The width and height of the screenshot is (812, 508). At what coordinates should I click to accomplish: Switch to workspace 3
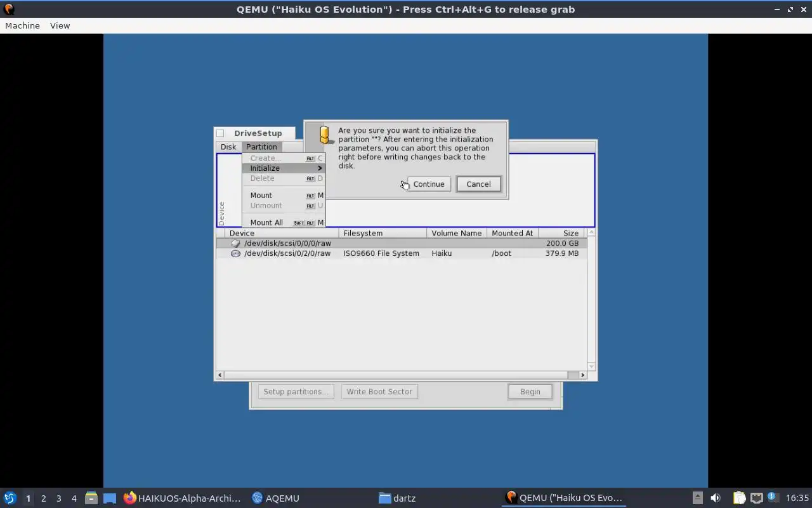(58, 498)
